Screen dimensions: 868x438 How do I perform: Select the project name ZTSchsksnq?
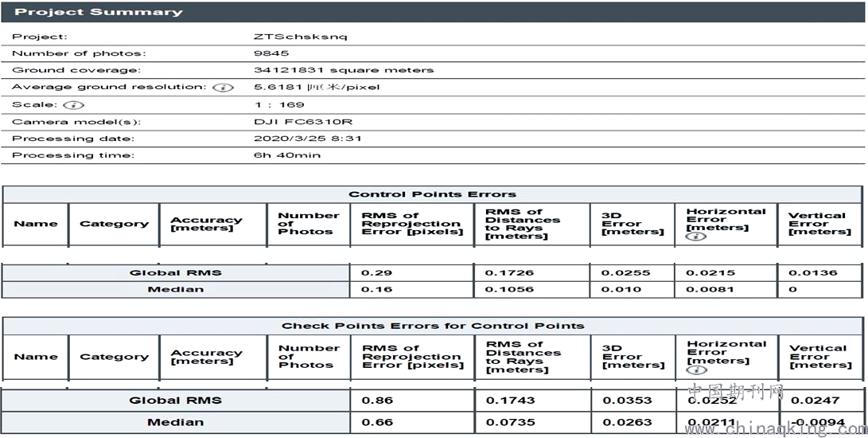coord(301,37)
